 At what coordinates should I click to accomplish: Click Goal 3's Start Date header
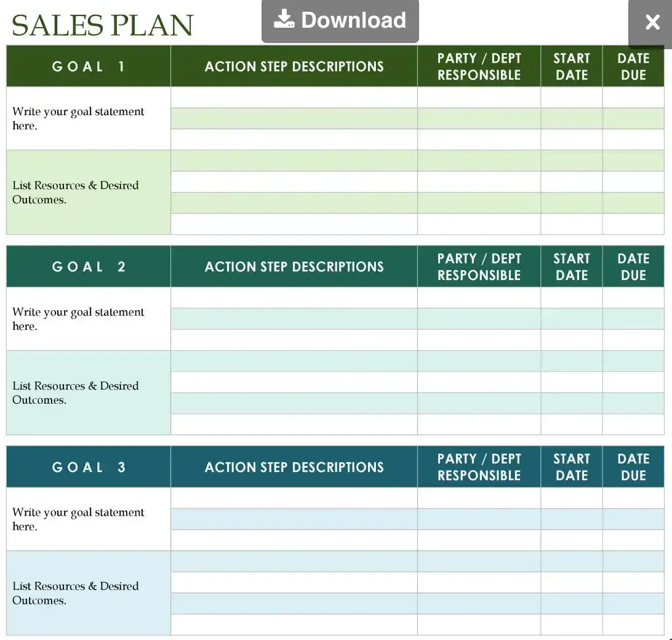[x=572, y=467]
